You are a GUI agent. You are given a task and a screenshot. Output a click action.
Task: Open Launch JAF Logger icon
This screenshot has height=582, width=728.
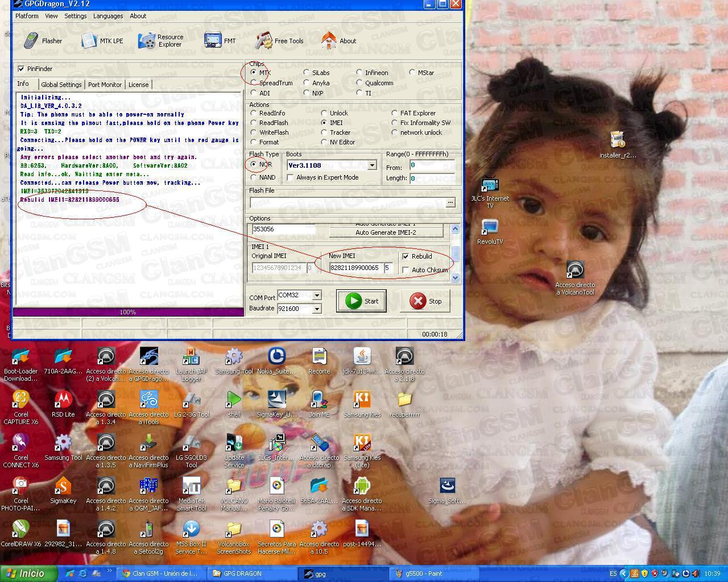point(191,365)
